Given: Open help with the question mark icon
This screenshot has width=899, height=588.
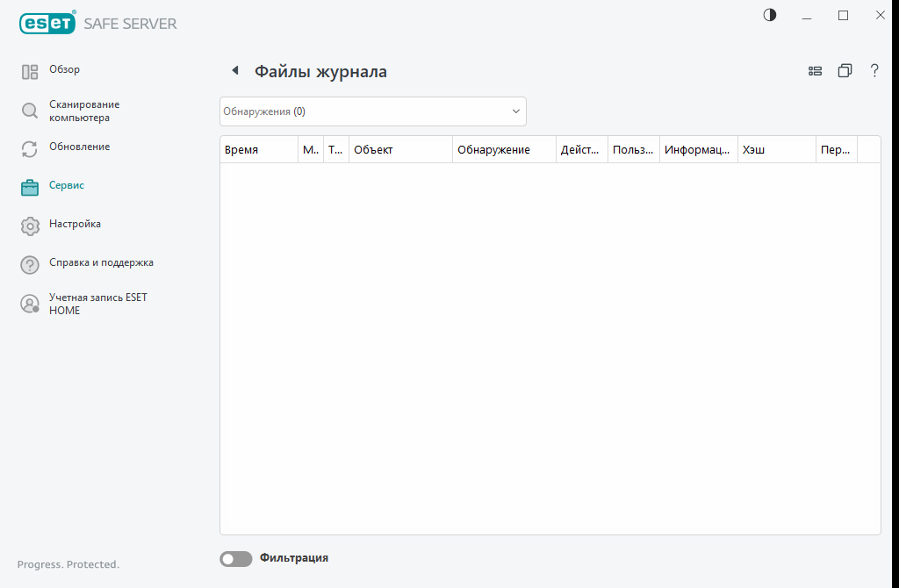Looking at the screenshot, I should coord(874,70).
